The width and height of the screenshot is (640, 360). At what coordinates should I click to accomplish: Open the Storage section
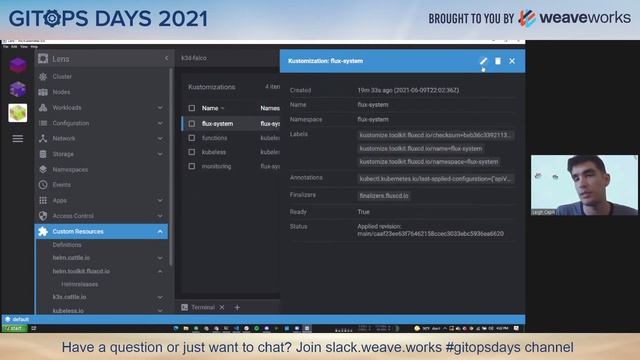tap(63, 154)
